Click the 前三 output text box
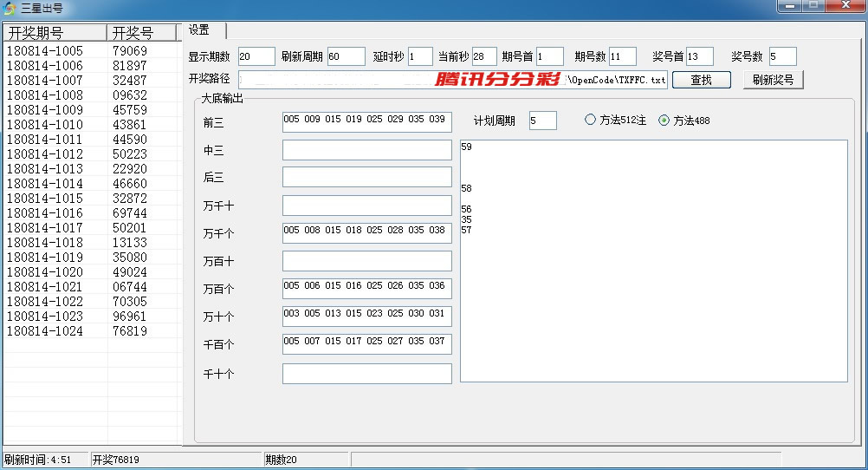Screen dimensions: 868x470 (x=366, y=121)
